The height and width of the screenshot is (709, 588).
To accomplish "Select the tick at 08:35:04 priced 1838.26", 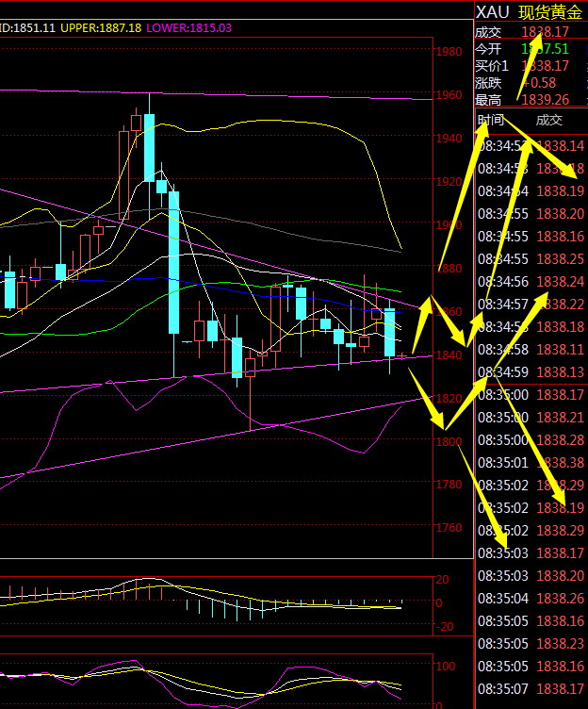I will (x=531, y=598).
